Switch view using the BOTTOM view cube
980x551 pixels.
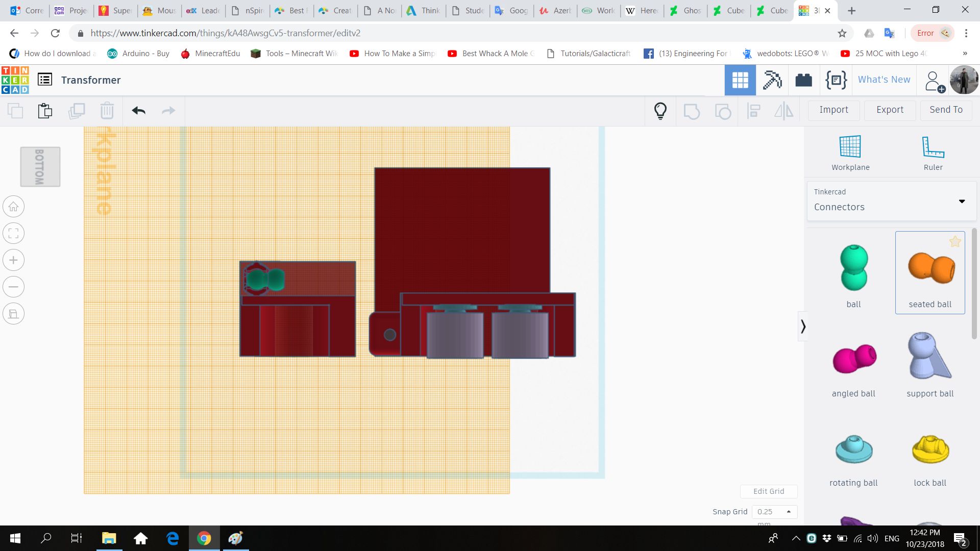(40, 166)
